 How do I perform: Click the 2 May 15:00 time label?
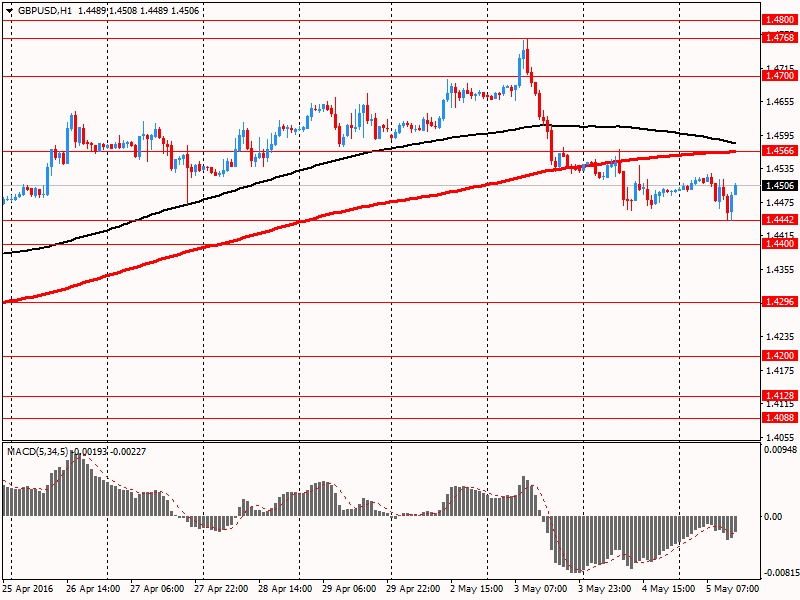click(x=477, y=589)
